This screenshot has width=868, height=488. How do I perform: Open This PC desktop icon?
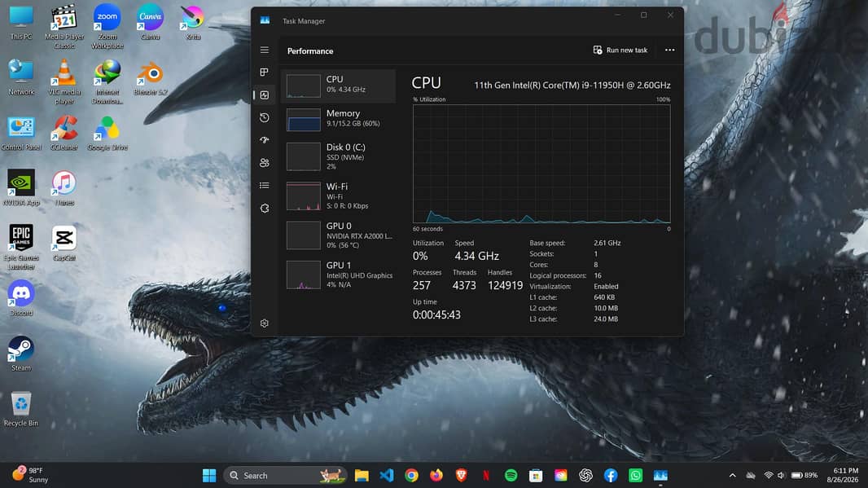(x=21, y=23)
